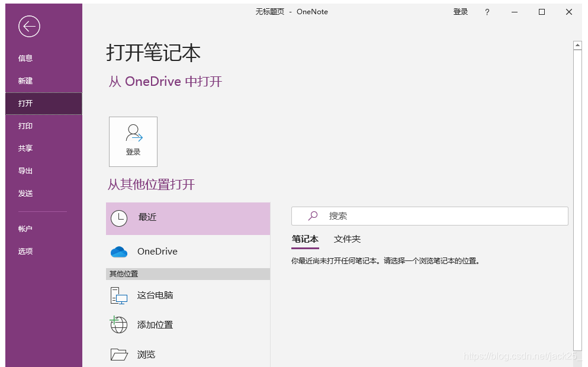
Task: Maximize the OneNote window
Action: pos(541,12)
